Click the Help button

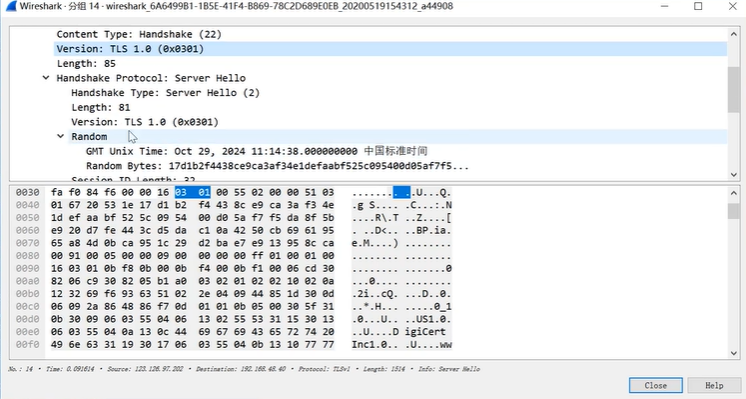coord(714,385)
